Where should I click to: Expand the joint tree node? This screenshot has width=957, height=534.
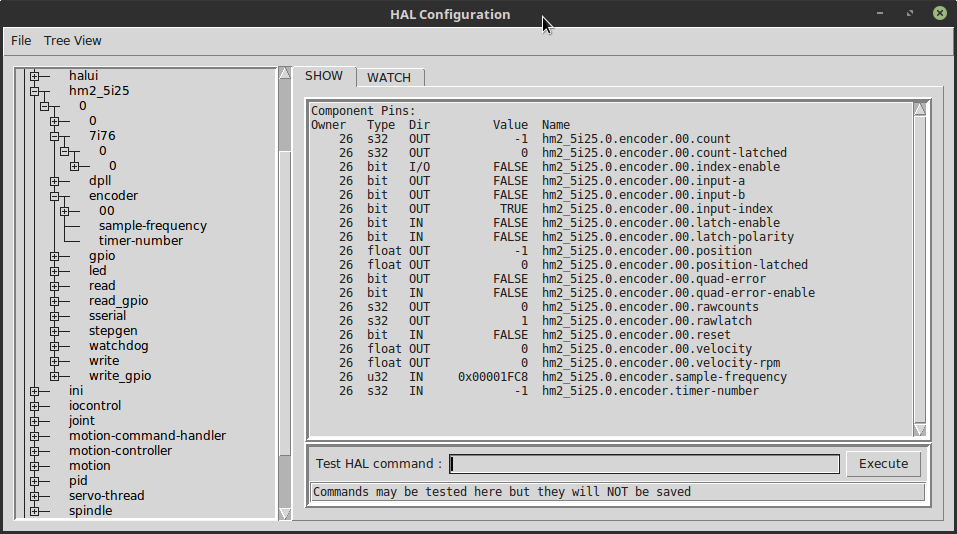click(35, 421)
